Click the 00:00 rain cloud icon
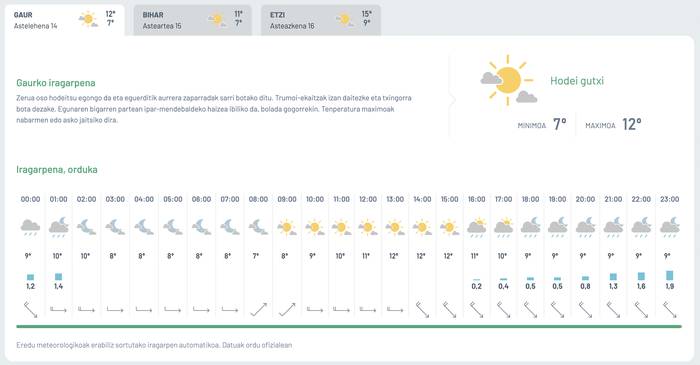This screenshot has width=700, height=365. [30, 227]
